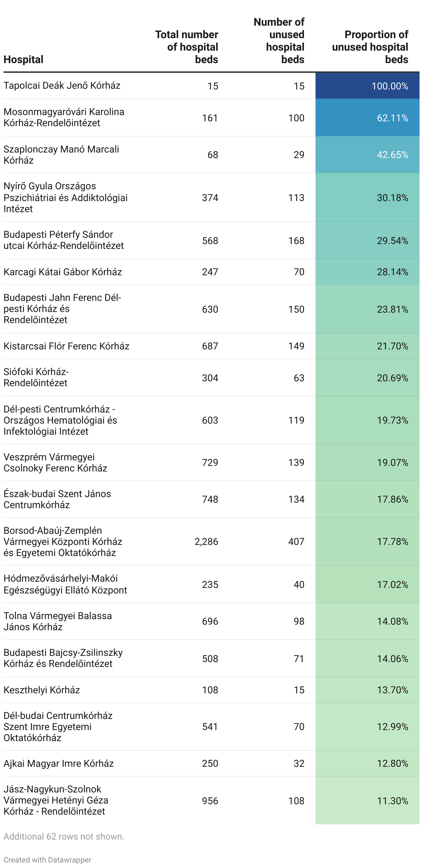Image resolution: width=423 pixels, height=868 pixels.
Task: Click "Number of unused hospital beds" header
Action: (279, 41)
